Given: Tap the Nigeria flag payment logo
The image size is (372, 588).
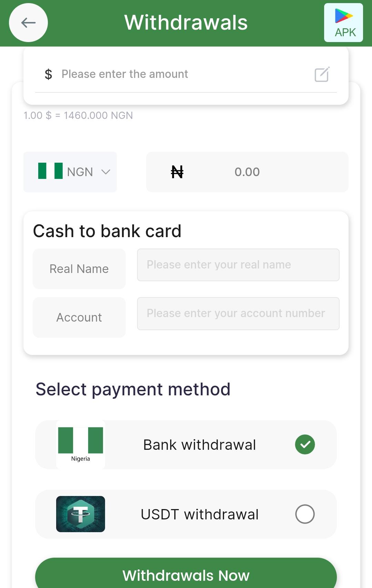Looking at the screenshot, I should tap(81, 444).
